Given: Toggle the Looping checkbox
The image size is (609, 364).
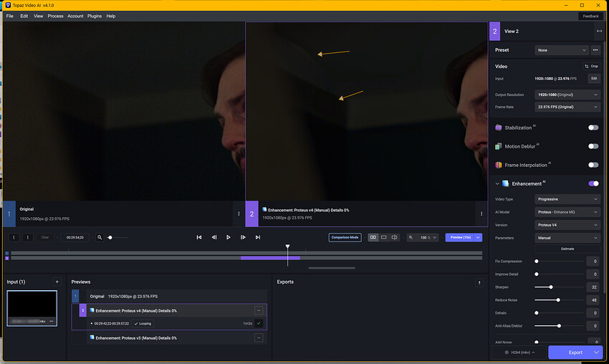Looking at the screenshot, I should (143, 323).
